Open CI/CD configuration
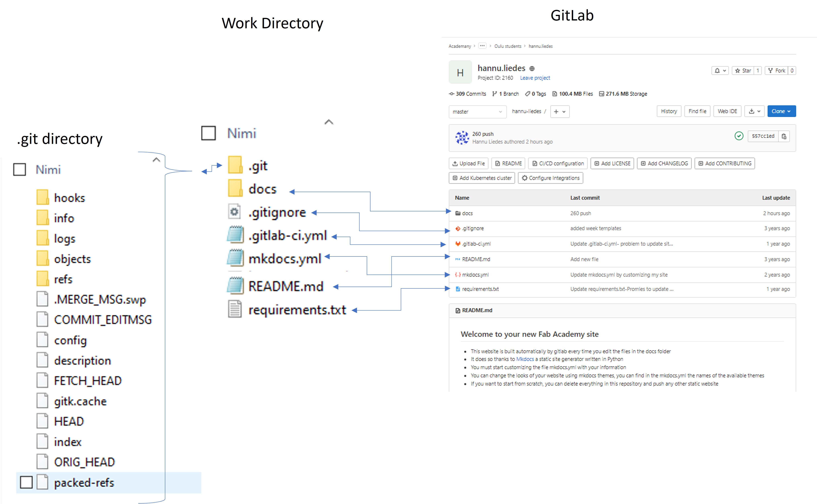817x504 pixels. point(558,163)
